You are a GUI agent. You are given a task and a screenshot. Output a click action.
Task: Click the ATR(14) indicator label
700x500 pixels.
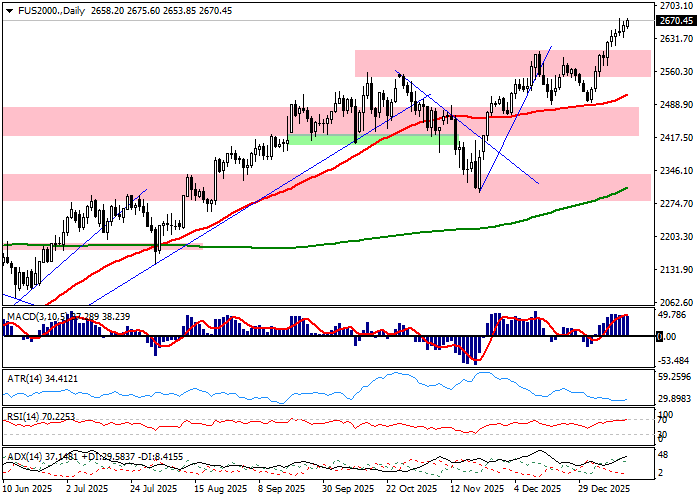[22, 379]
